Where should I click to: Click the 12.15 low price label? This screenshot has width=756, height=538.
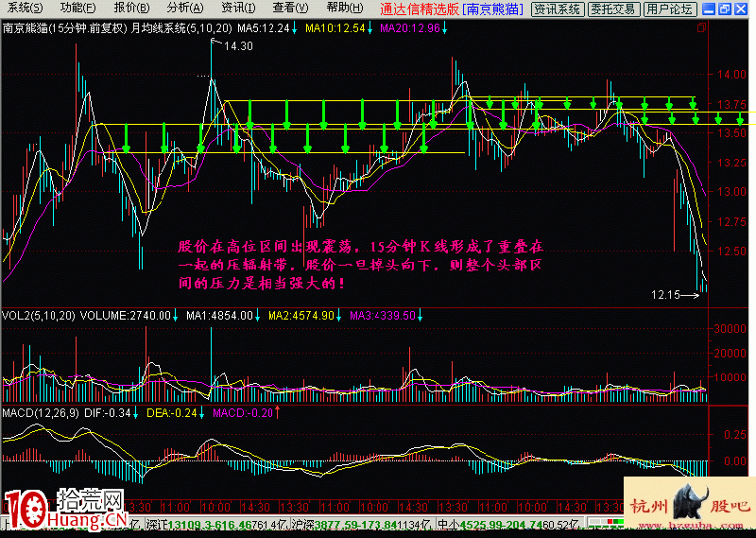[665, 295]
